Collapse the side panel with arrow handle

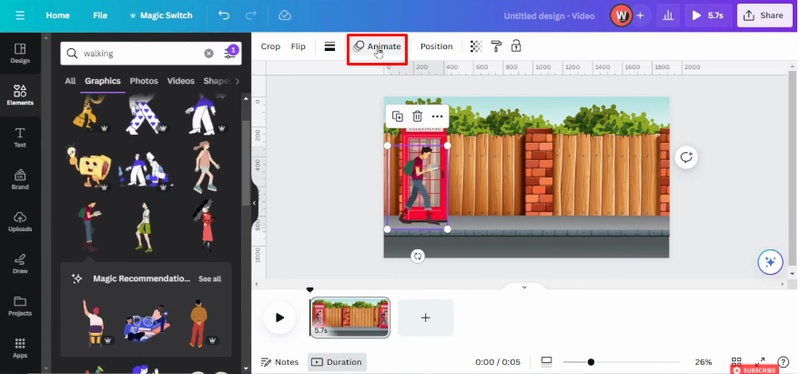[x=254, y=203]
